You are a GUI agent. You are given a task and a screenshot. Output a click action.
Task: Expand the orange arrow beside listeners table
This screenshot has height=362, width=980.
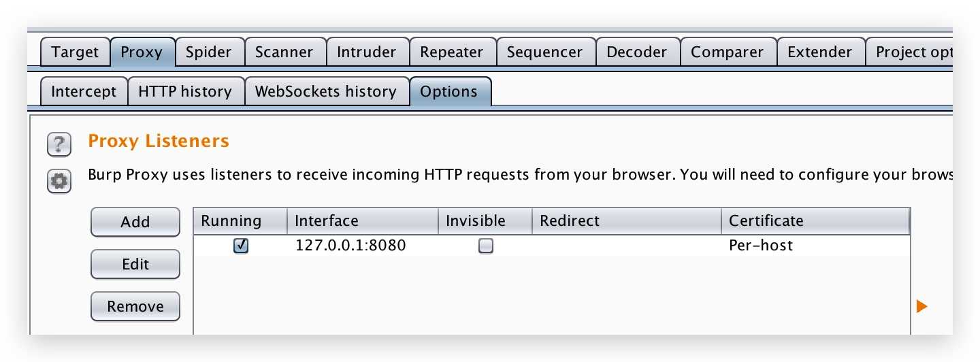(922, 307)
